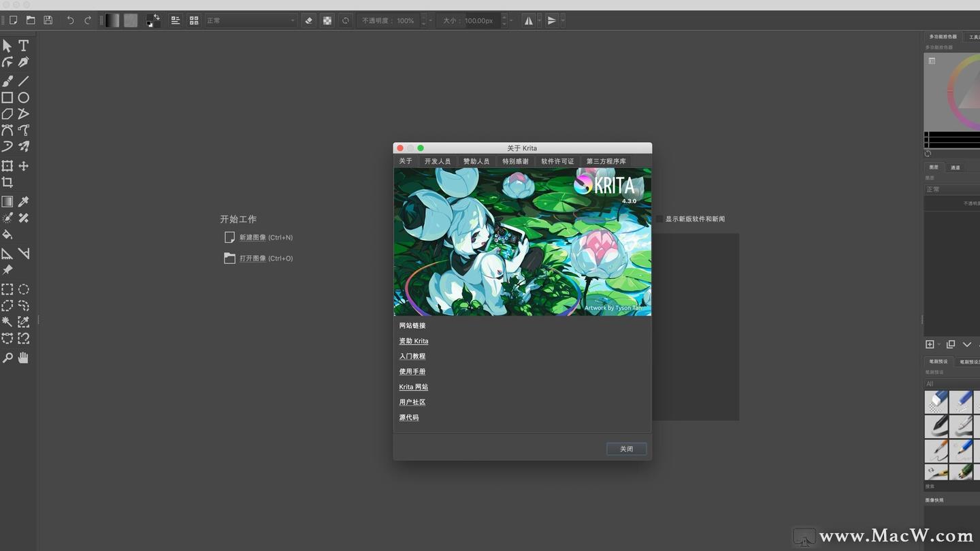The height and width of the screenshot is (551, 980).
Task: Select the Ellipse shape tool
Action: pyautogui.click(x=24, y=97)
